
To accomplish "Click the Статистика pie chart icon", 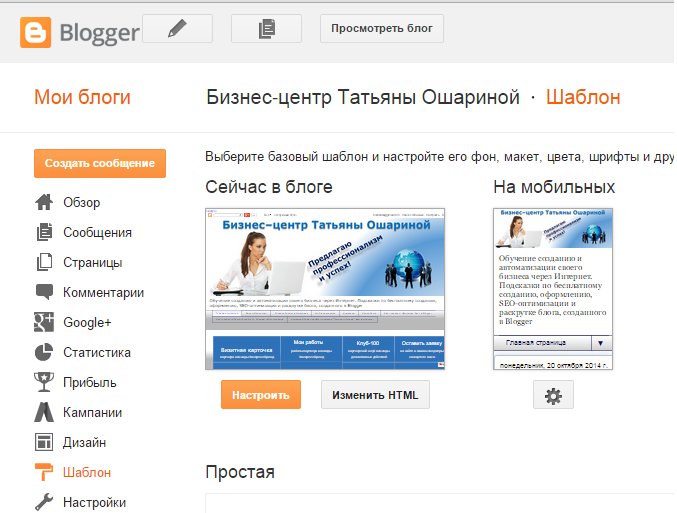I will (x=44, y=352).
